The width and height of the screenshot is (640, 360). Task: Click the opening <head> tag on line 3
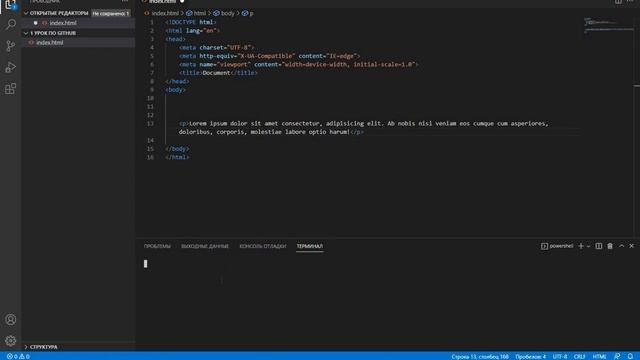point(176,39)
